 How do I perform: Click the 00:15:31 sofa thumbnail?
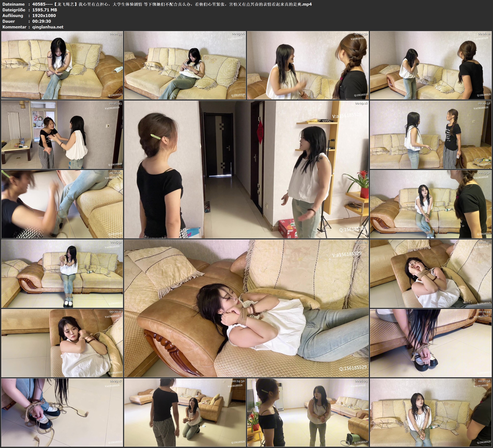[62, 274]
